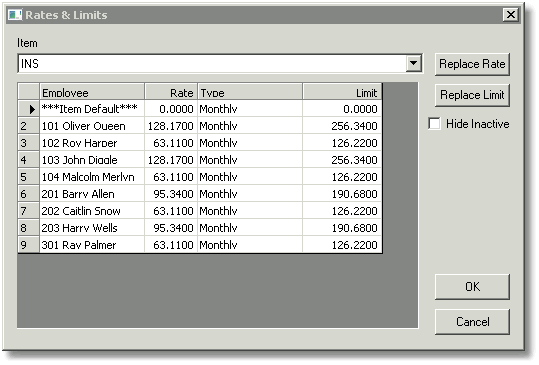Click Harry Wells's limit 190.6800
539x365 pixels.
coord(342,228)
